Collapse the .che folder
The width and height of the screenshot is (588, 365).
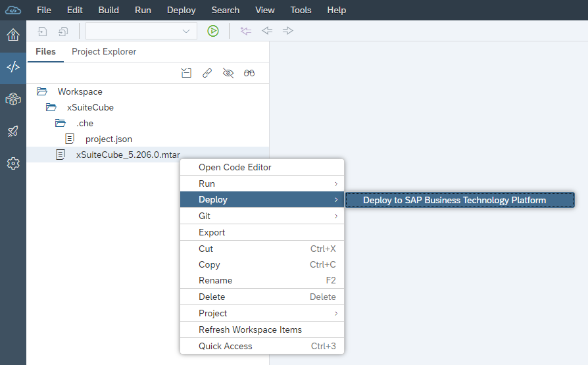point(61,123)
